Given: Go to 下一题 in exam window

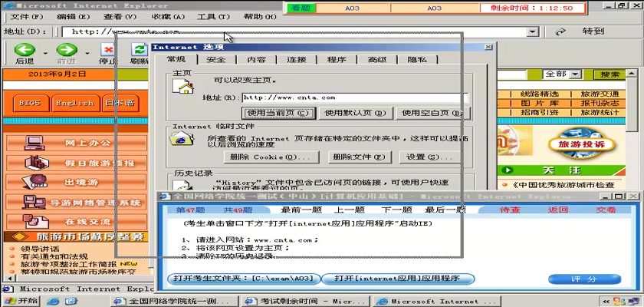Looking at the screenshot, I should tap(396, 210).
